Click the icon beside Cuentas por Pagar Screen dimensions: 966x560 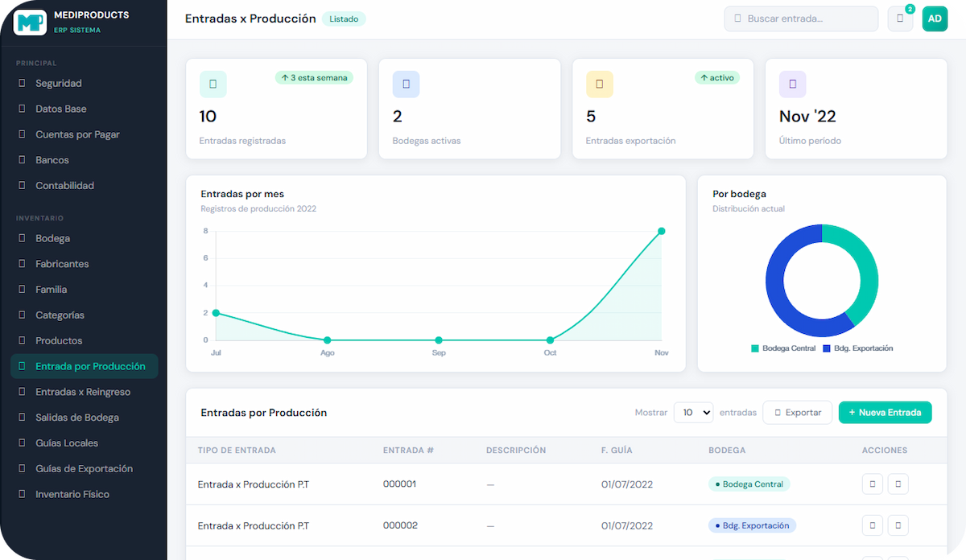coord(22,134)
